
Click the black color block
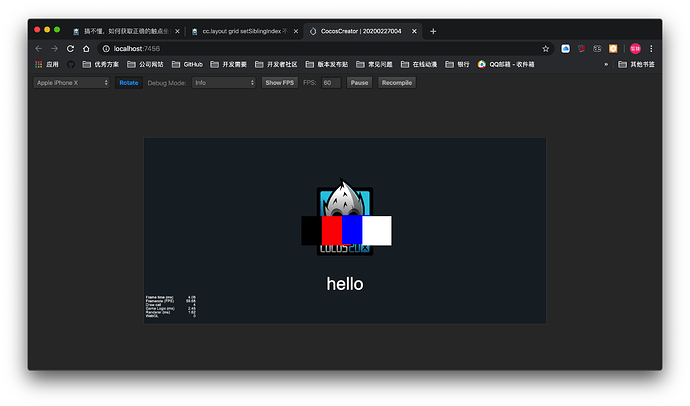[312, 230]
